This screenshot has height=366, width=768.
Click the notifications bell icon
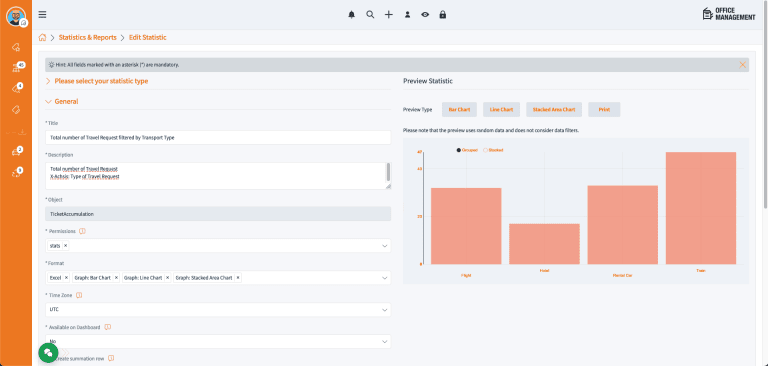pyautogui.click(x=351, y=15)
